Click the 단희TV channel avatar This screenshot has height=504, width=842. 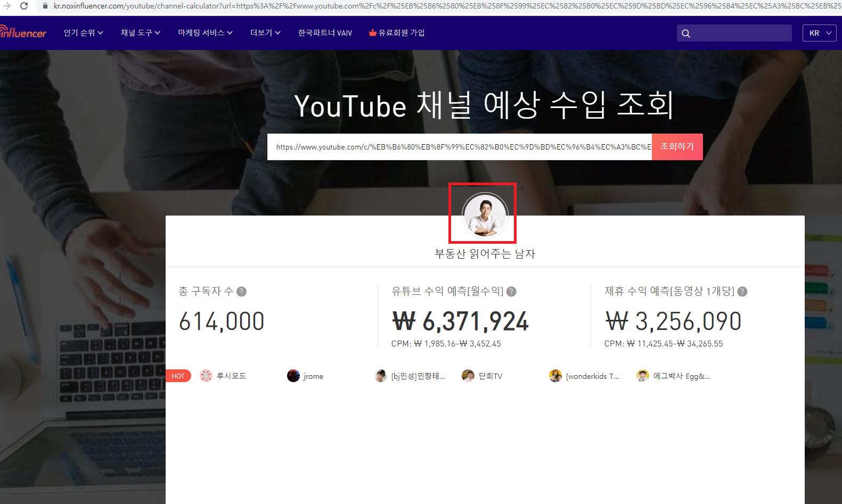pos(468,376)
